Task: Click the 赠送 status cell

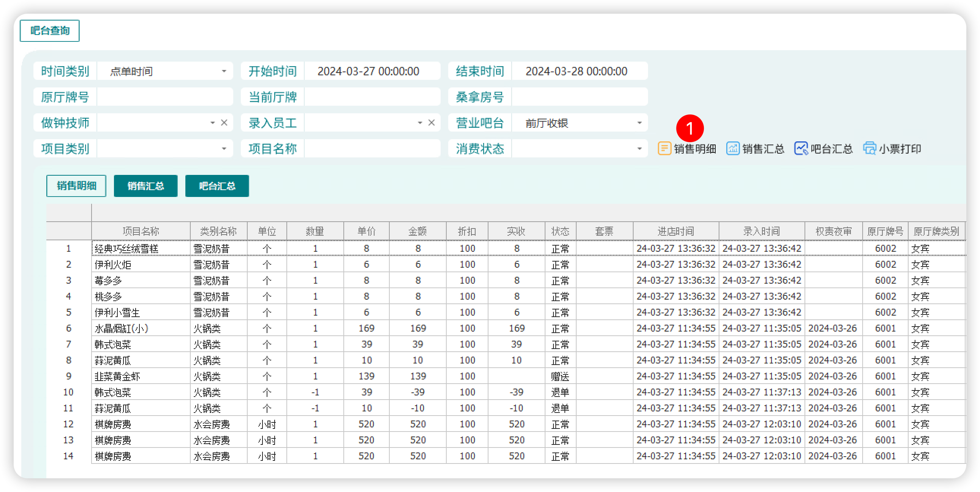Action: point(561,376)
